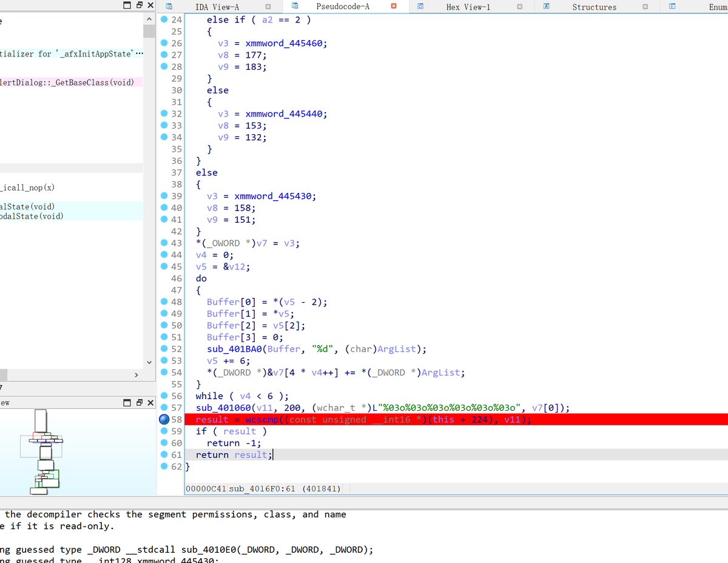Image resolution: width=728 pixels, height=563 pixels.
Task: Toggle breakpoint dot on line 43
Action: click(x=164, y=243)
